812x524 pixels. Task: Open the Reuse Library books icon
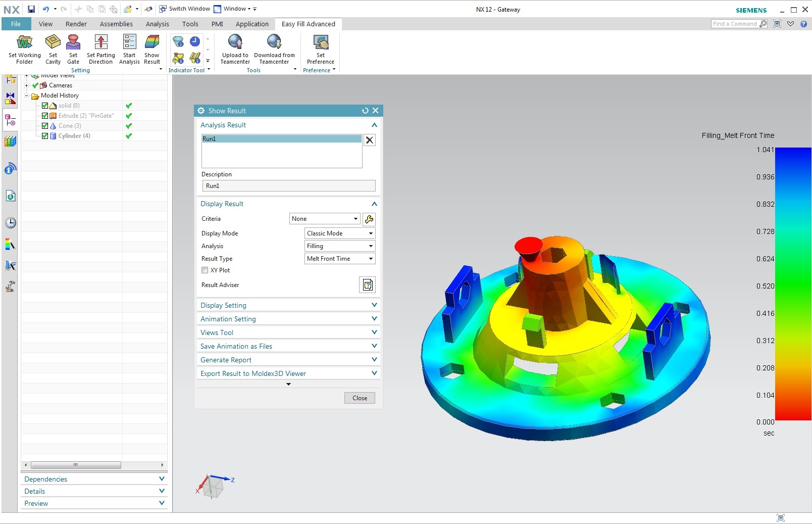coord(10,141)
